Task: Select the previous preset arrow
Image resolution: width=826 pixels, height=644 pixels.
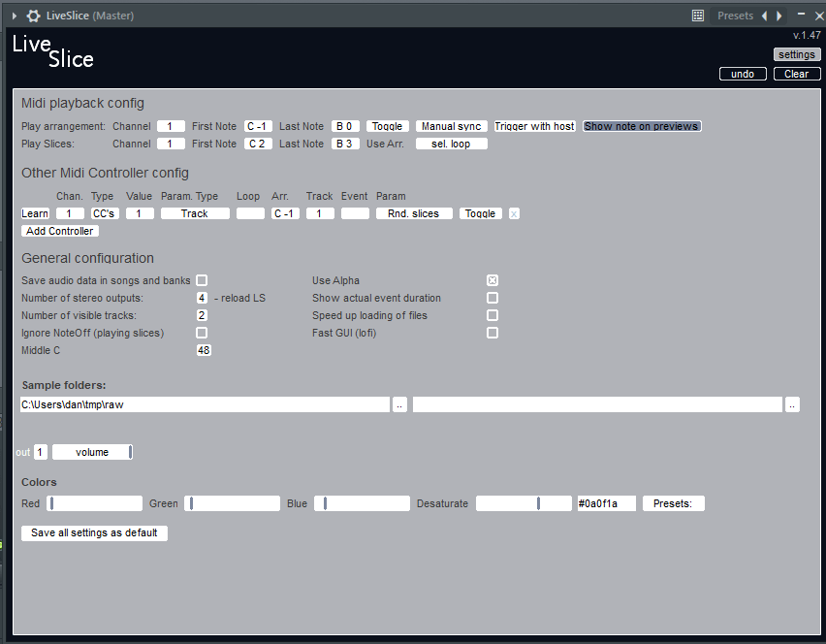Action: click(764, 16)
